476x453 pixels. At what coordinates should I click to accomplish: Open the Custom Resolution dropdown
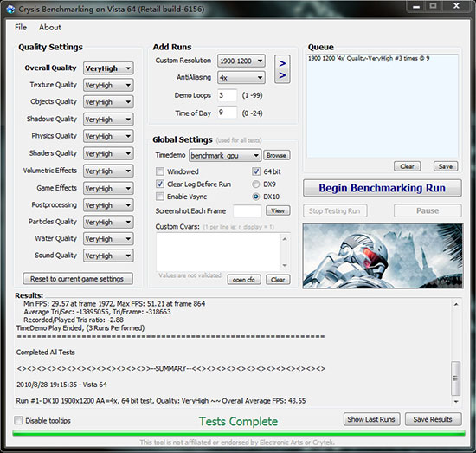click(x=241, y=61)
